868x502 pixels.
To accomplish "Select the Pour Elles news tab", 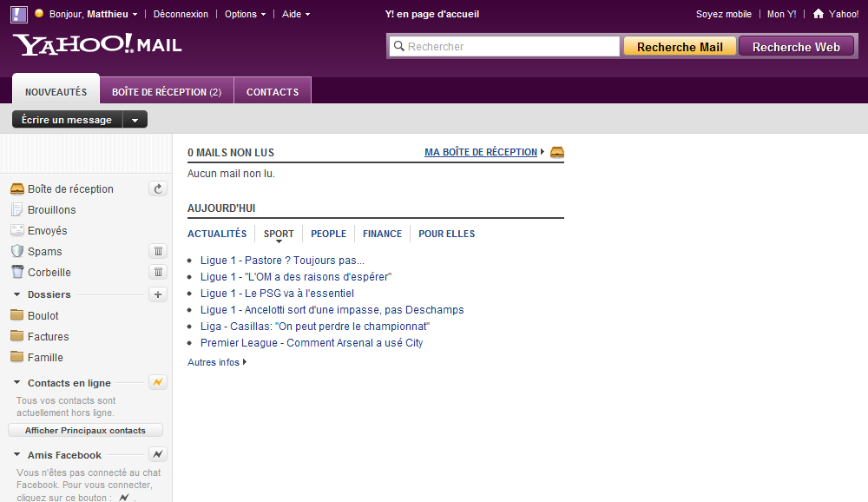I will pyautogui.click(x=447, y=234).
